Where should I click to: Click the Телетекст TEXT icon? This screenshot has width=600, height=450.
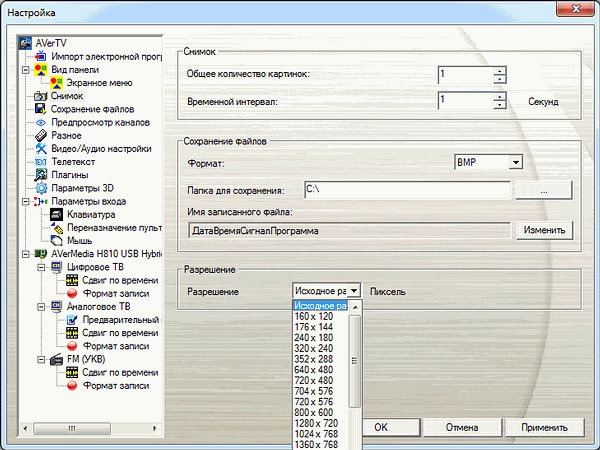click(x=41, y=162)
